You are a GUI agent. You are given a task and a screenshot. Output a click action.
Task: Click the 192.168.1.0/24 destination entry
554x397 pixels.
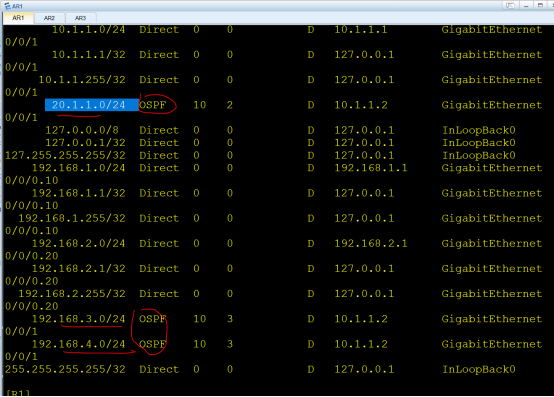click(x=78, y=168)
